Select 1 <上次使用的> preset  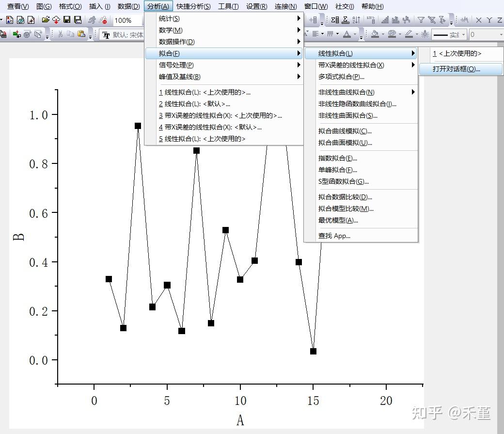461,53
